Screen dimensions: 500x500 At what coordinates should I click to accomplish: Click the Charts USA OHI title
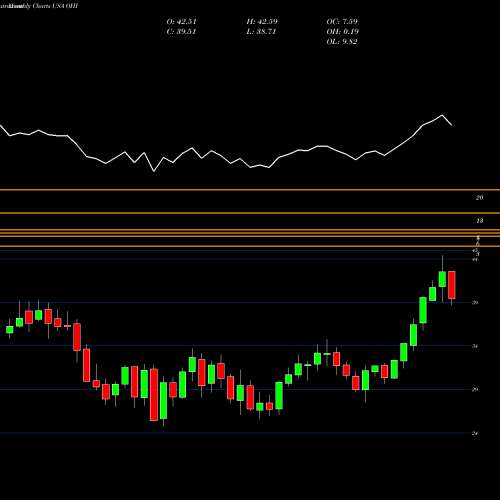tap(55, 6)
